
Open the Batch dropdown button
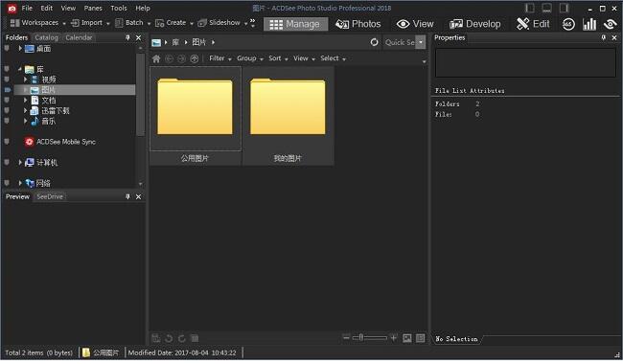(132, 23)
